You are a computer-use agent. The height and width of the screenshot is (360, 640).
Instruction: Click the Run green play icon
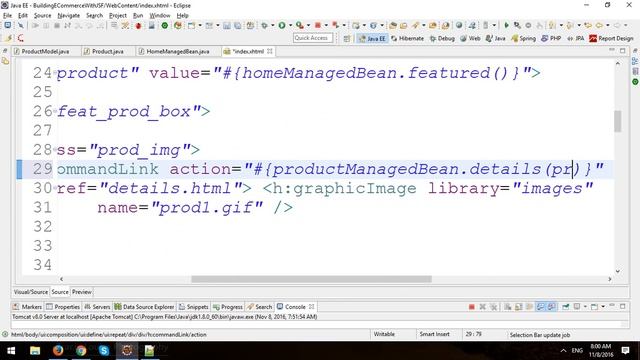pos(282,25)
